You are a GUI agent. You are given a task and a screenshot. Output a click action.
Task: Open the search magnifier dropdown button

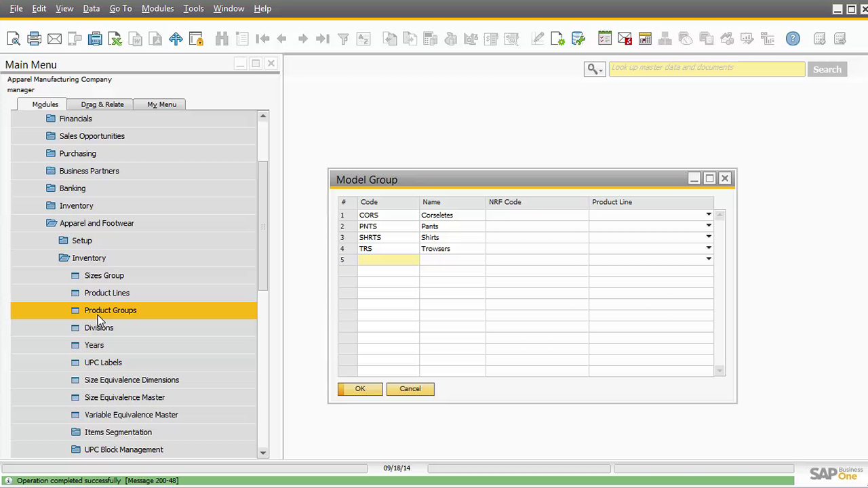tap(594, 69)
